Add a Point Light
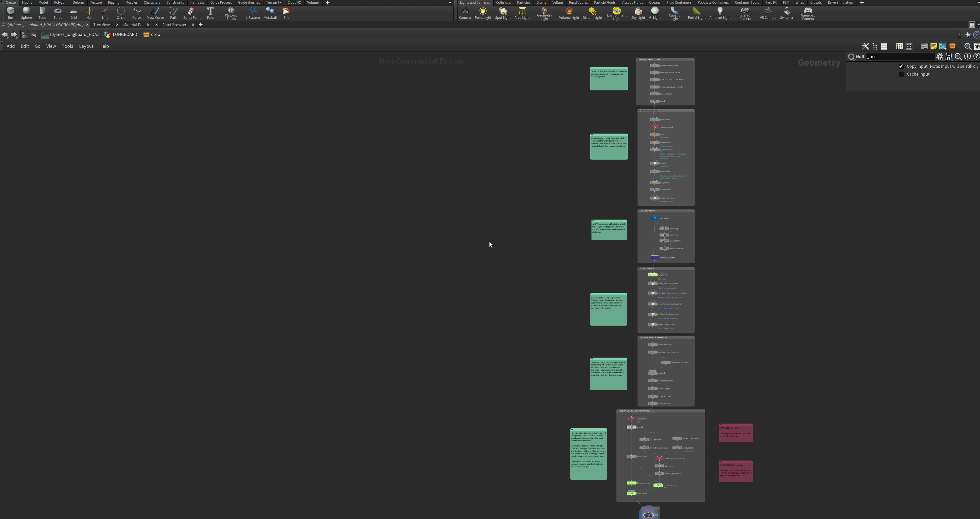 click(483, 13)
